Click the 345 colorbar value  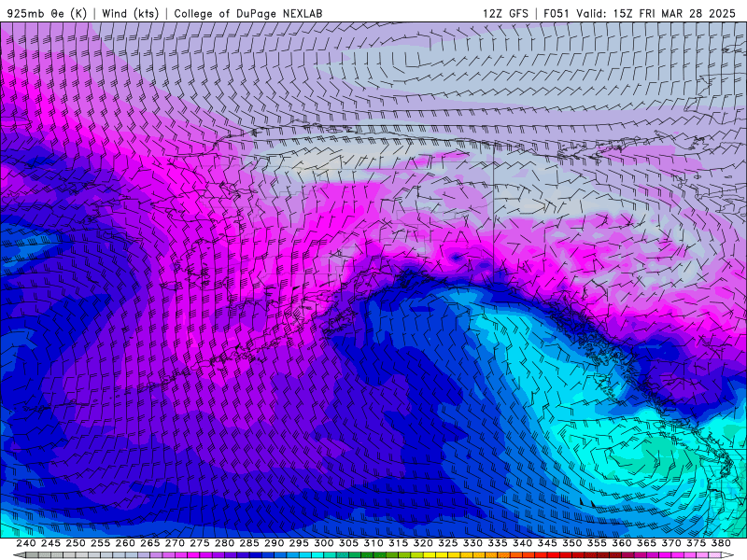coord(547,543)
